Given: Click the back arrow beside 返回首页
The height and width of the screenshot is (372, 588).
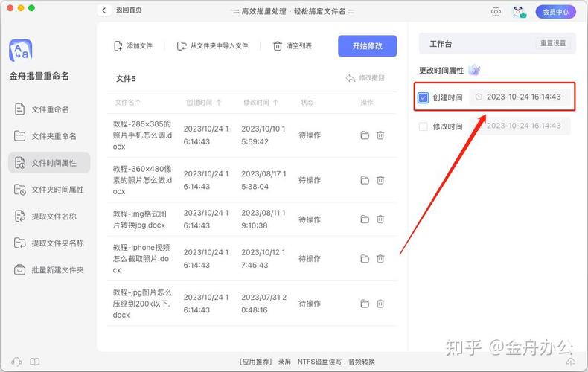Looking at the screenshot, I should pyautogui.click(x=104, y=10).
